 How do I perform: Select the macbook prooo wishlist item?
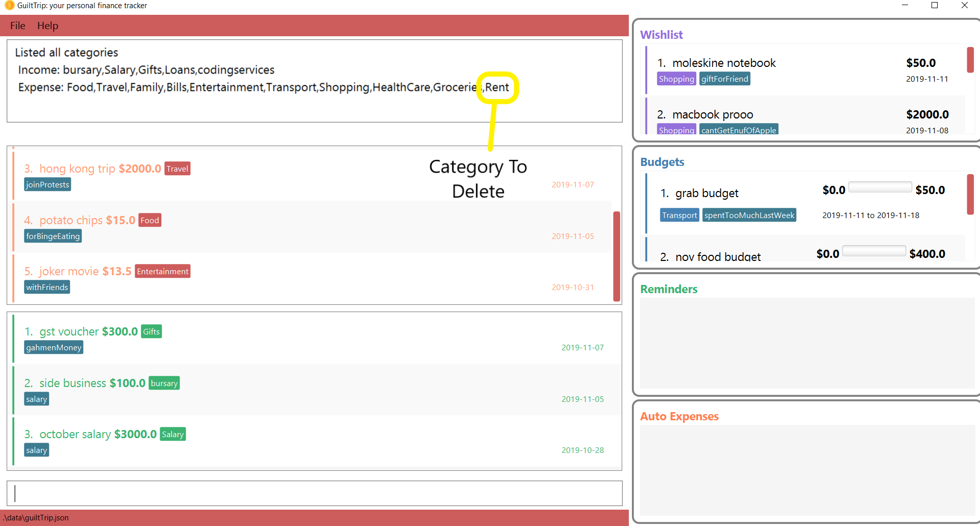click(805, 115)
